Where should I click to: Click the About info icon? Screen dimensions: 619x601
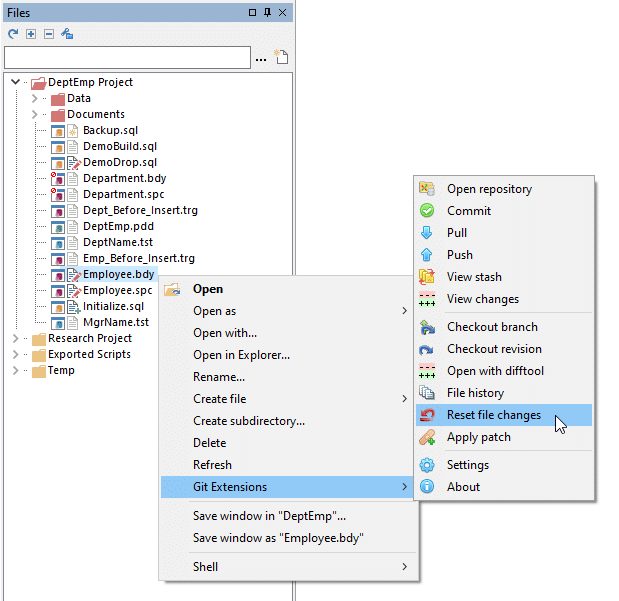427,487
